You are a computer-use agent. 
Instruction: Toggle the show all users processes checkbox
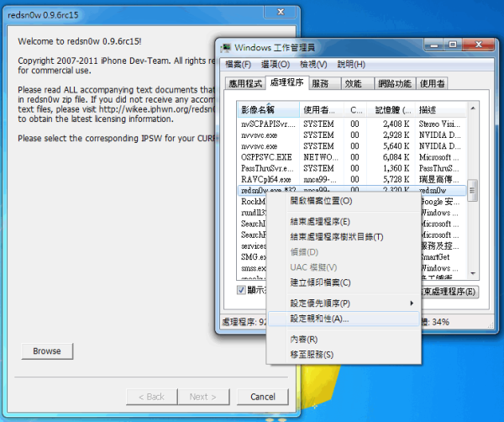point(241,290)
